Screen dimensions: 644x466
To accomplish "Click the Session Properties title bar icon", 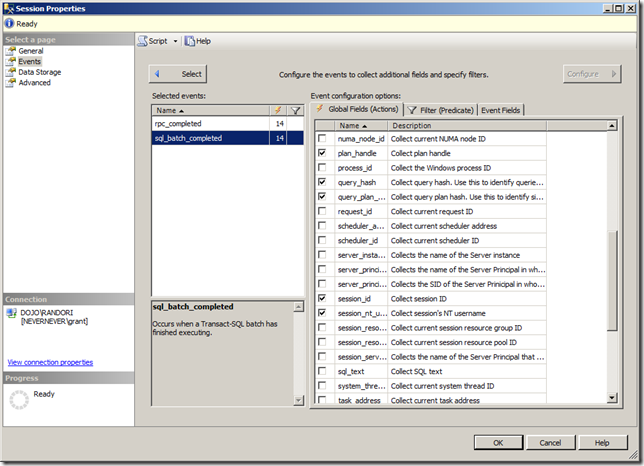I will [9, 8].
